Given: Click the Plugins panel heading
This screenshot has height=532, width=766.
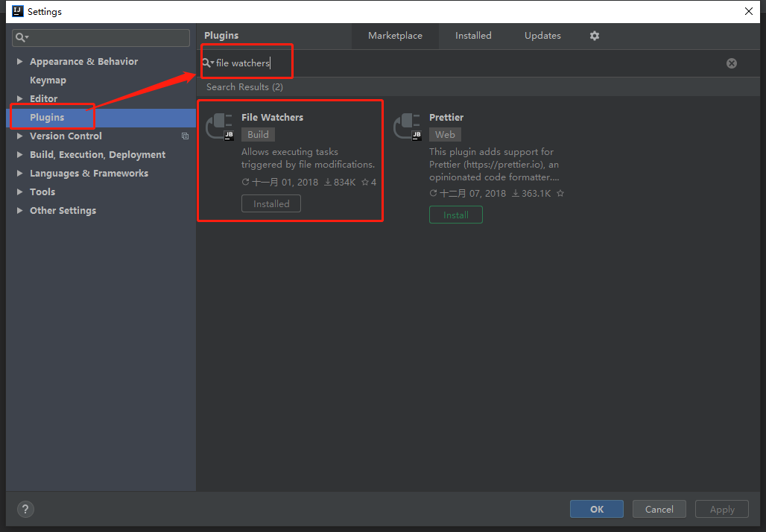Looking at the screenshot, I should 221,36.
